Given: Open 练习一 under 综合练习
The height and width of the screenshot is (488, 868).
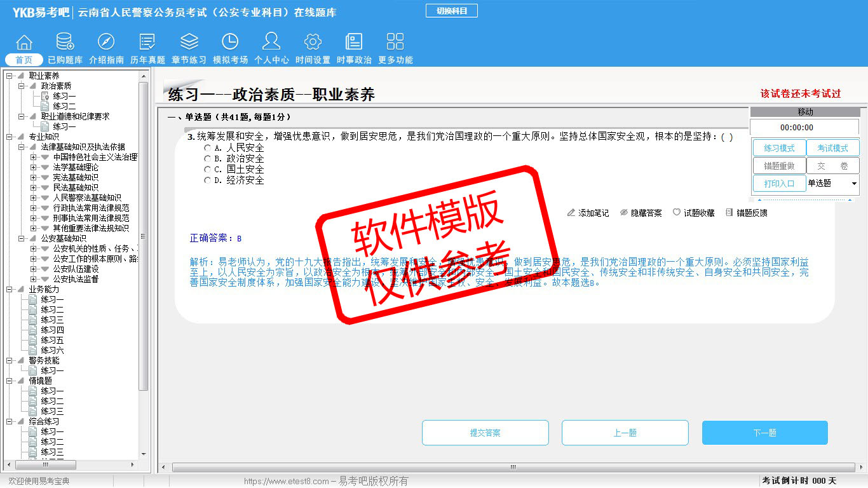Looking at the screenshot, I should click(52, 431).
